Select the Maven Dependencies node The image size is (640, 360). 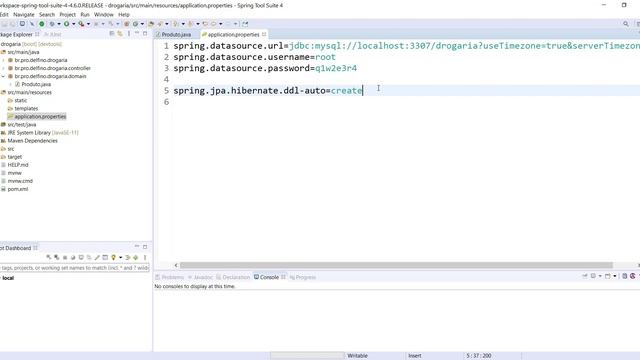(32, 141)
